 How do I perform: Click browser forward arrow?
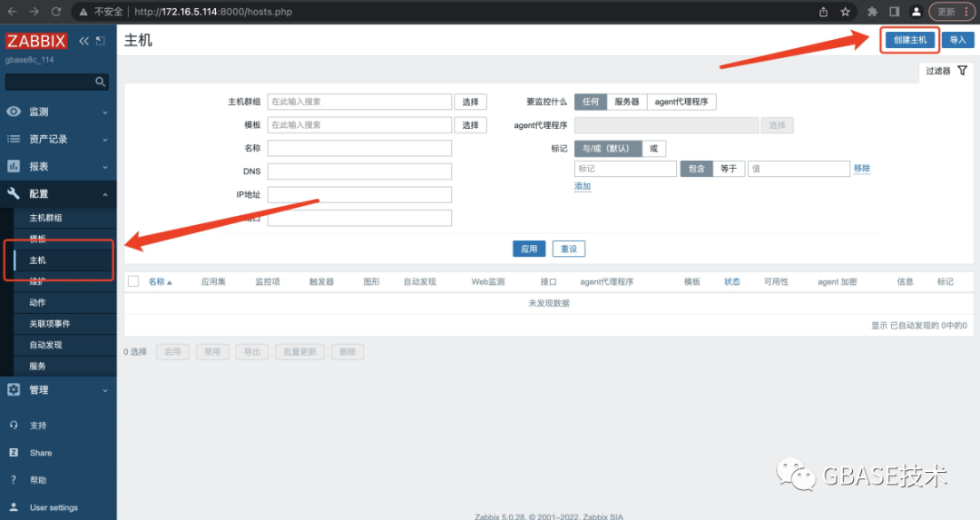34,11
